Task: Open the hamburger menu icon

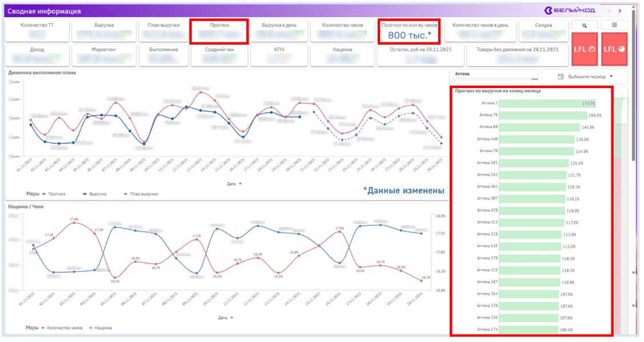Action: click(614, 25)
